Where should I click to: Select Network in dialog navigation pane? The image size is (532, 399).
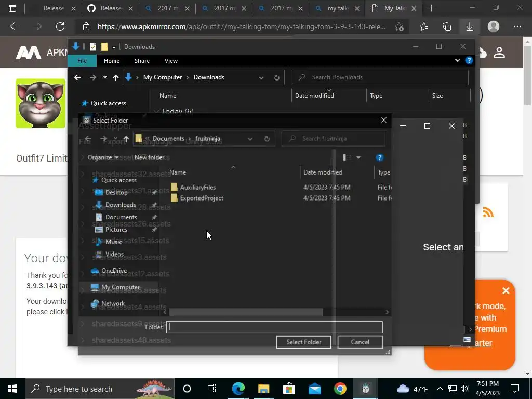tap(113, 303)
